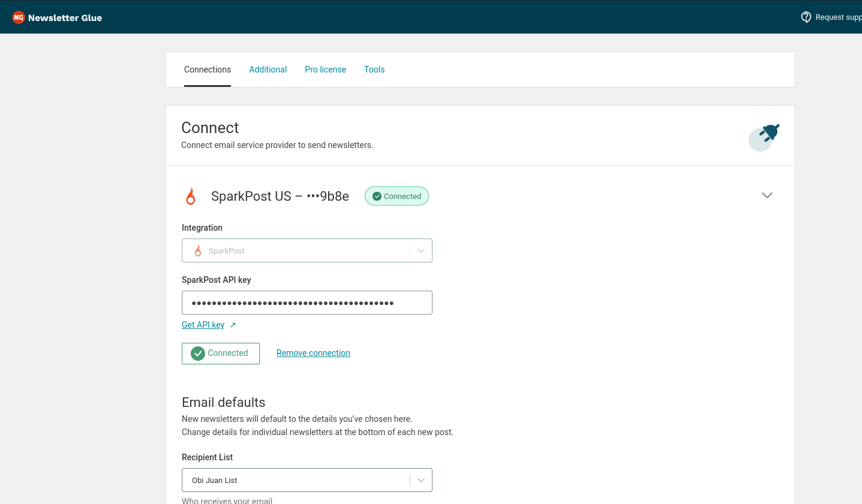Click the Request support question mark icon
The height and width of the screenshot is (504, 862).
click(x=806, y=17)
